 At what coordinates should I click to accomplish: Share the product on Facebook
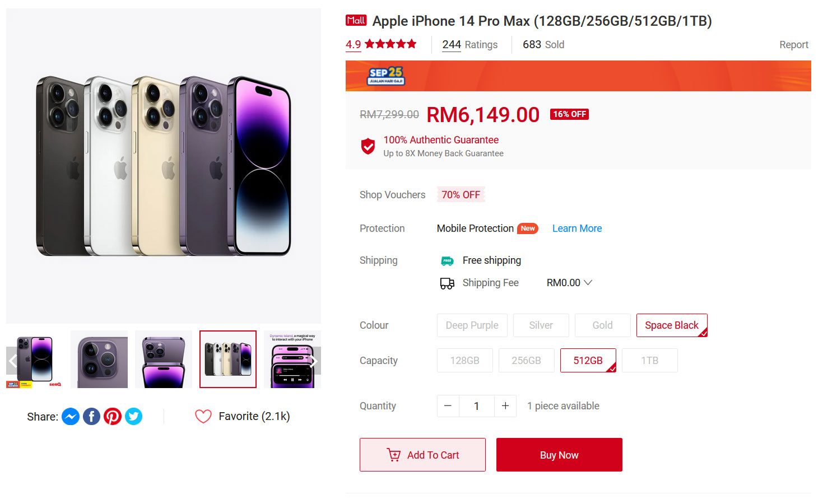click(x=91, y=416)
